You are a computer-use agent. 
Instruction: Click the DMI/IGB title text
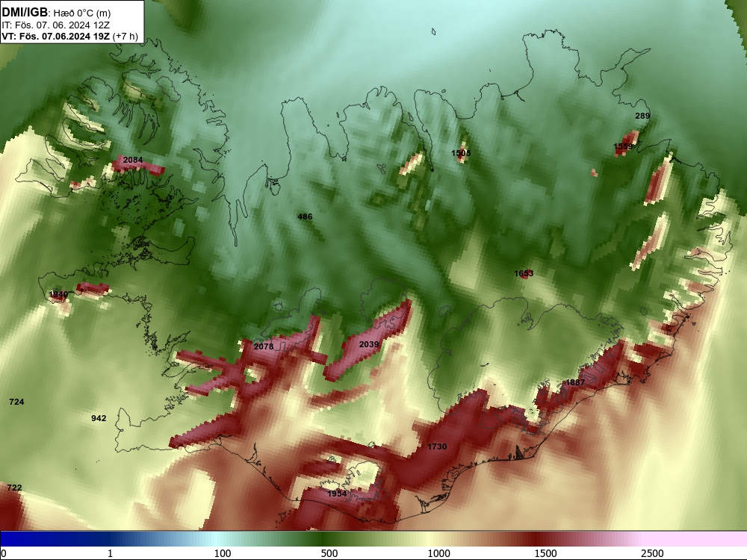[x=25, y=13]
